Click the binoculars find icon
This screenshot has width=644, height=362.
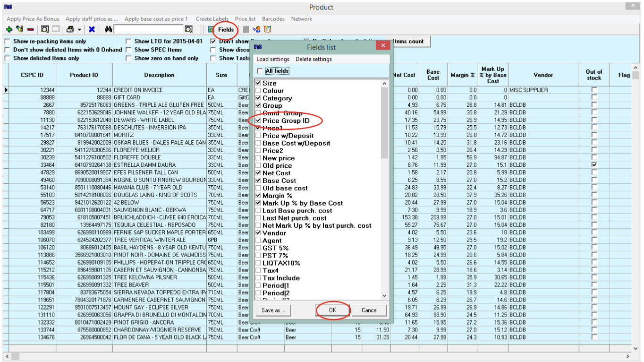tap(108, 29)
